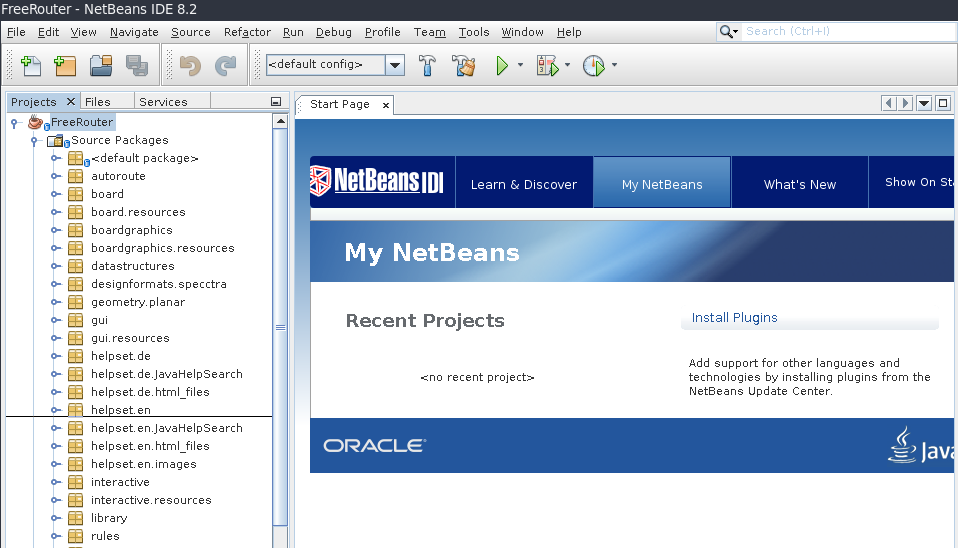Close the Projects panel tab
The image size is (958, 548).
[71, 101]
